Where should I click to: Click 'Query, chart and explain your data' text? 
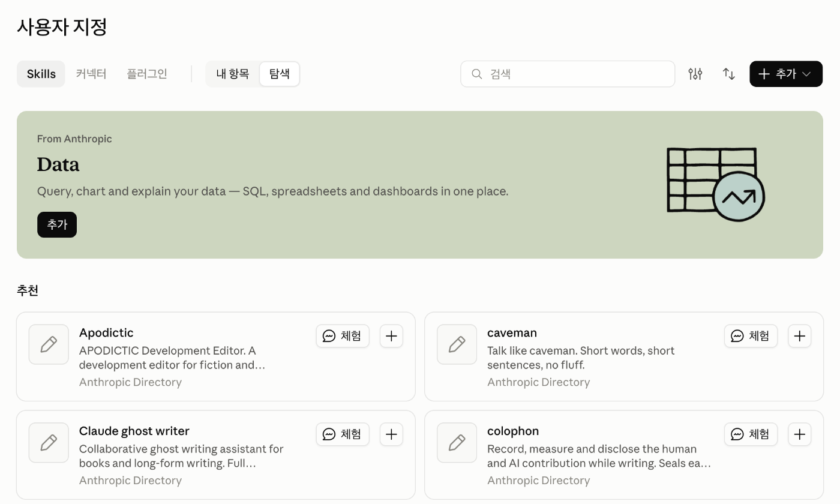click(x=272, y=191)
